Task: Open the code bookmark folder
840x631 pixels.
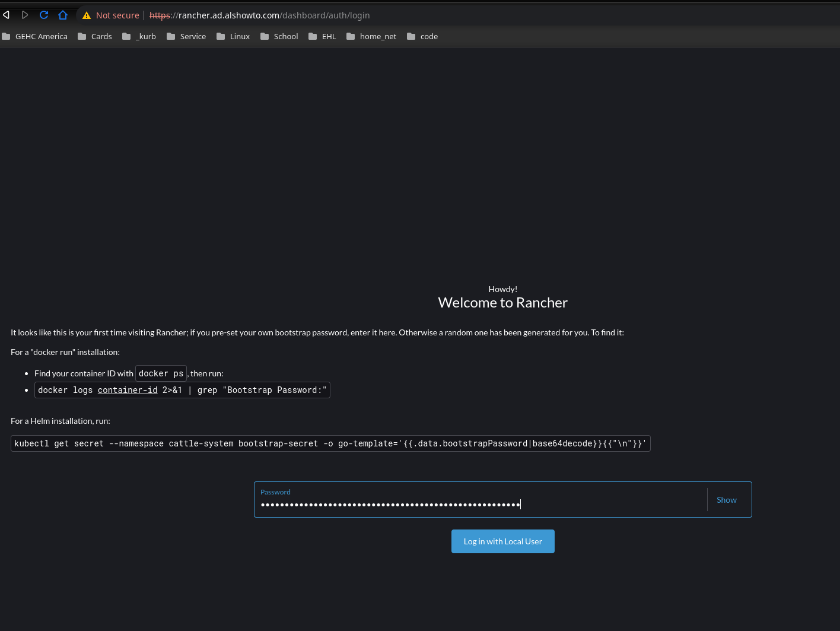Action: coord(422,36)
